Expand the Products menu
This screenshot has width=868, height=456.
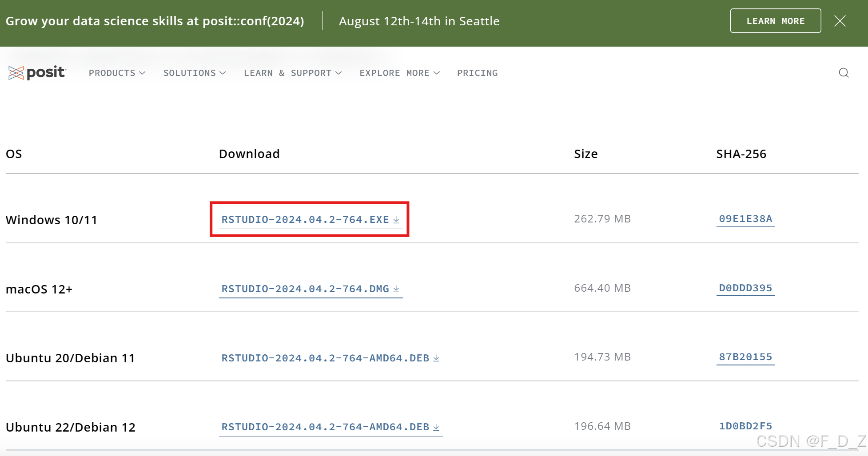tap(117, 73)
